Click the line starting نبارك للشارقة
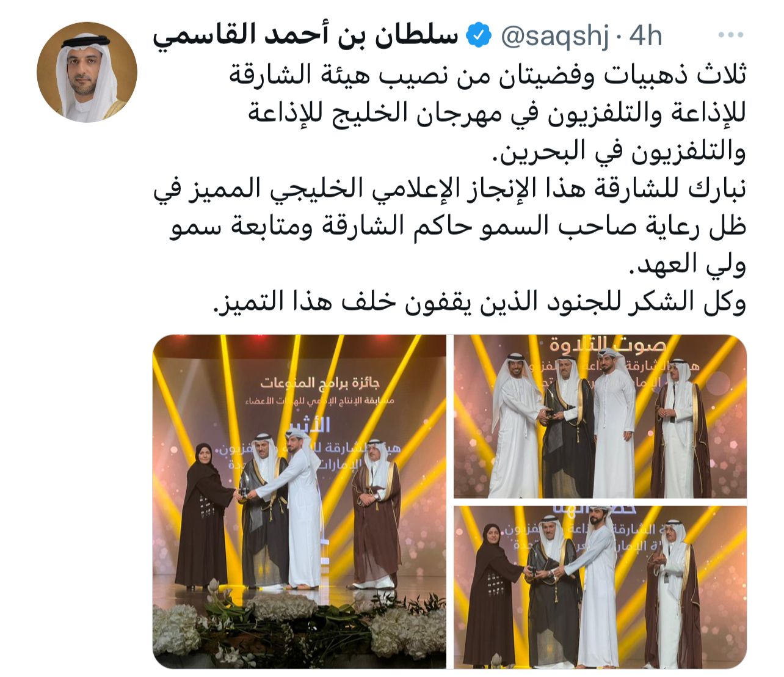Screen dimensions: 784x677 point(450,189)
